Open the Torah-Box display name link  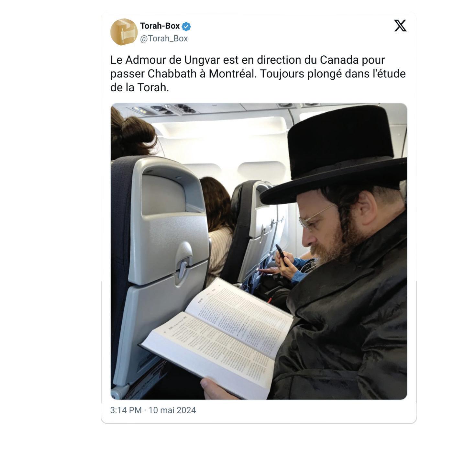click(x=160, y=26)
